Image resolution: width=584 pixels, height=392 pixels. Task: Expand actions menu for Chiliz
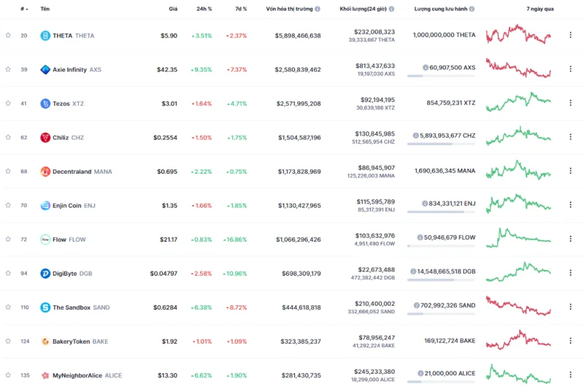(x=570, y=137)
